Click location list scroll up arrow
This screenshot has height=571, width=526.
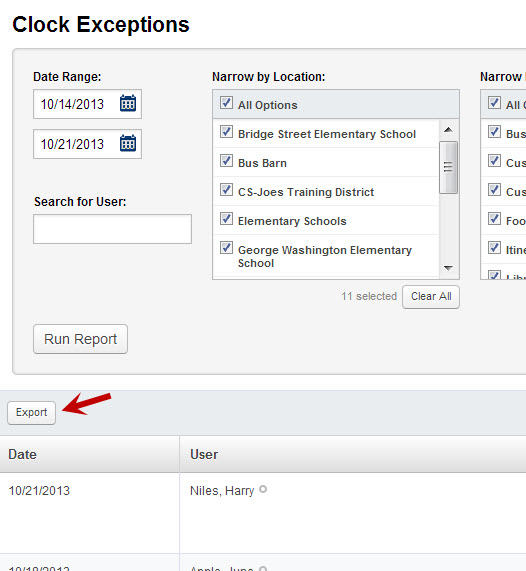coord(448,130)
